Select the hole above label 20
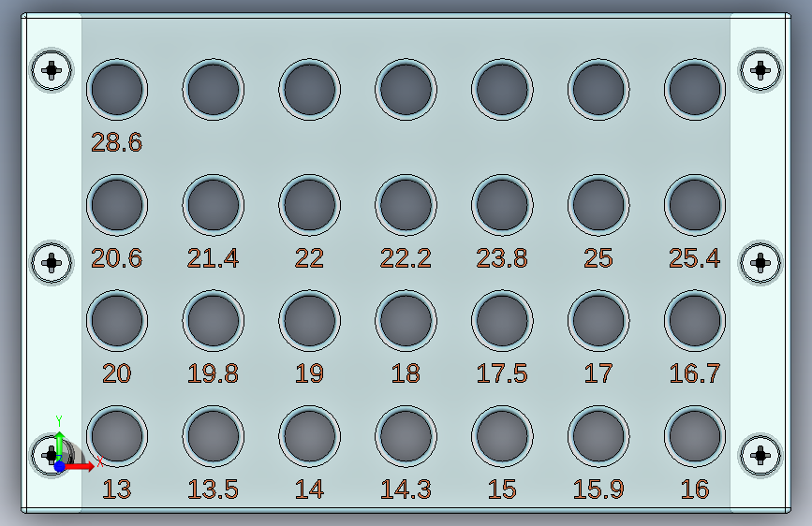 point(117,320)
